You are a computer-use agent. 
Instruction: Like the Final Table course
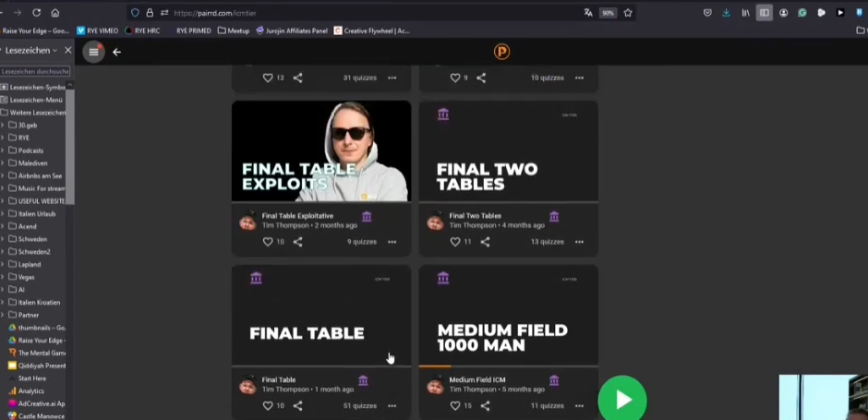pos(268,405)
